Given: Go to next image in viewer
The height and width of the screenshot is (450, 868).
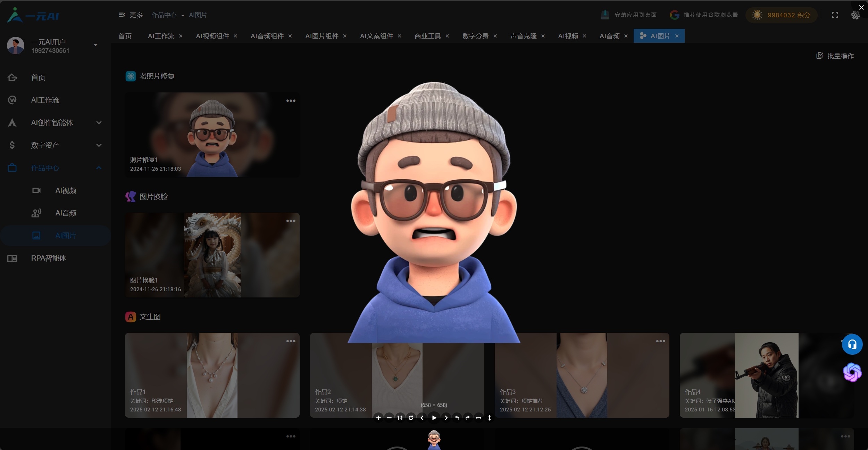Looking at the screenshot, I should pos(446,418).
